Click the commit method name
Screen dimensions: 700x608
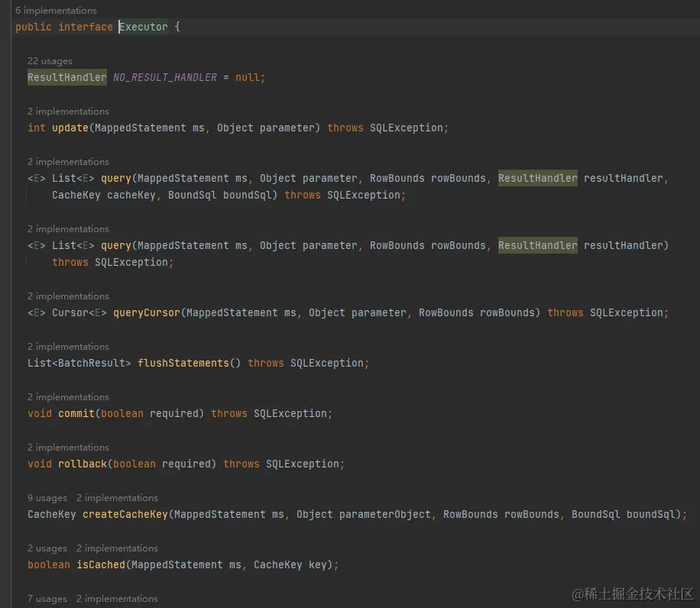76,413
